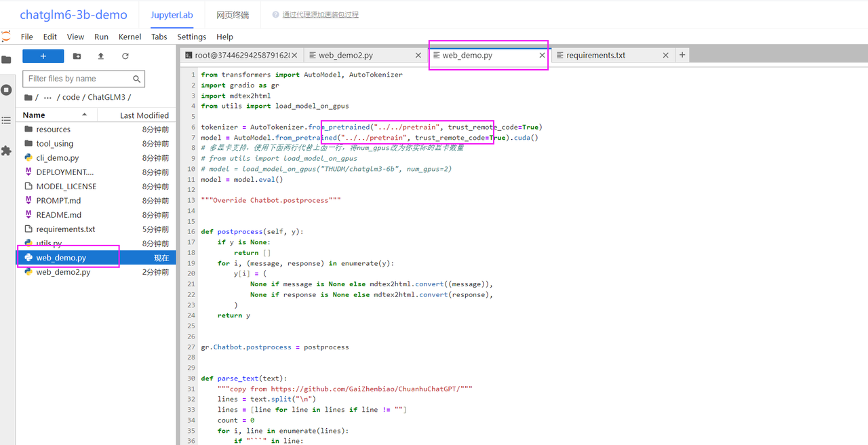Close the requirements.txt tab
This screenshot has height=445, width=868.
665,56
